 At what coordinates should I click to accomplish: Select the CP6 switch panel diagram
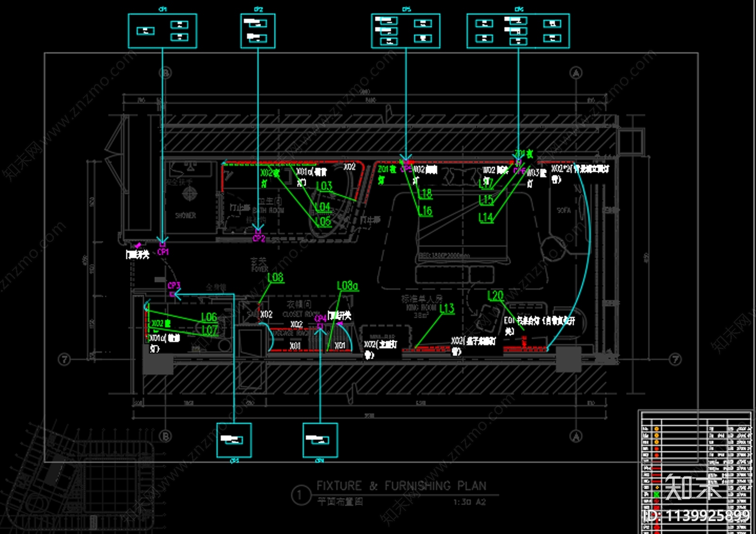518,31
